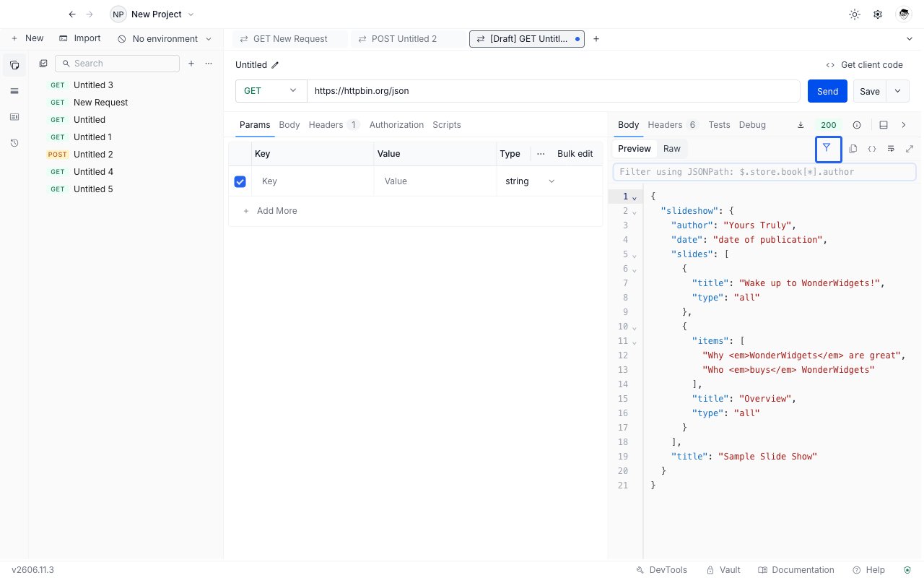This screenshot has width=924, height=578.
Task: Open DevTools from the status bar
Action: (x=661, y=570)
